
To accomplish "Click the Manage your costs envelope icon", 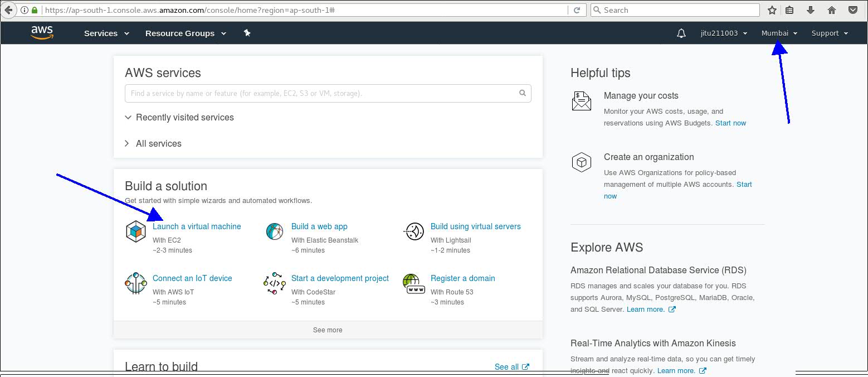I will (581, 101).
